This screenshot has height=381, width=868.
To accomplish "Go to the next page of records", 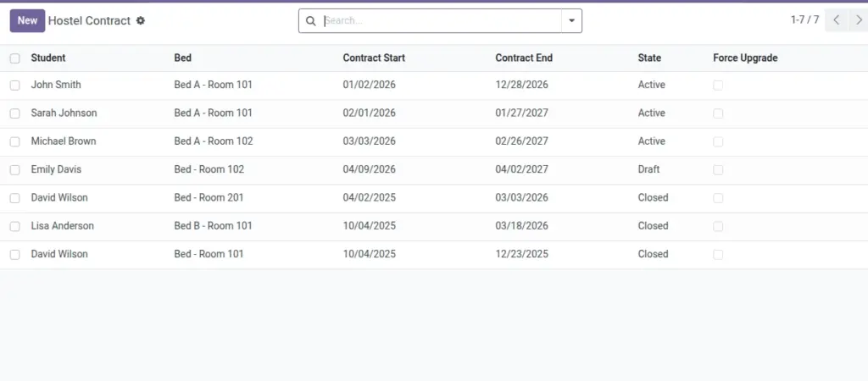I will click(859, 20).
